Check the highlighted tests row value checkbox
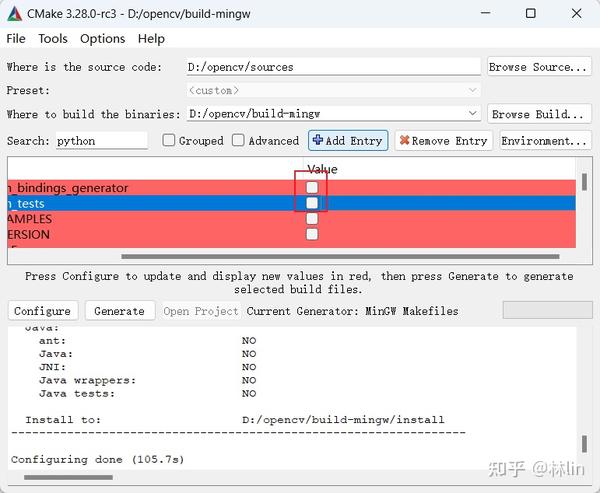 click(x=312, y=203)
